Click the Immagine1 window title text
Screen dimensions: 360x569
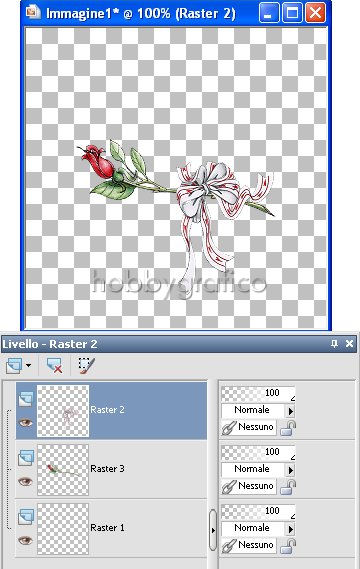coord(141,13)
